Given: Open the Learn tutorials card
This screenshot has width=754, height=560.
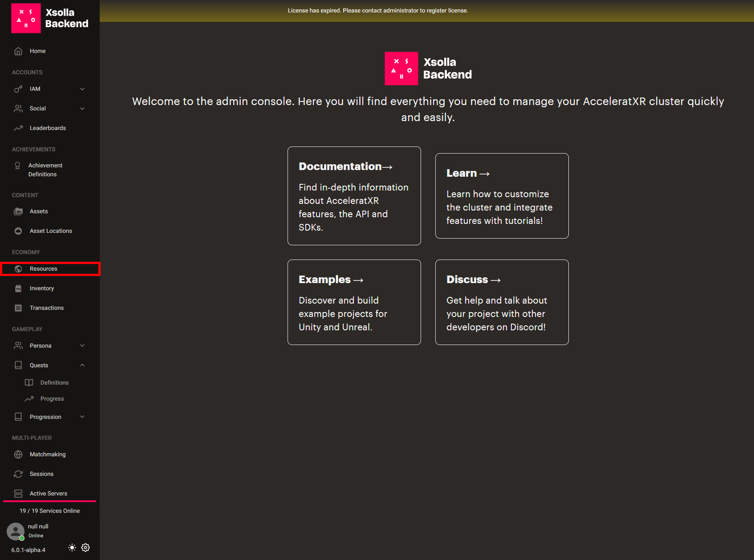Looking at the screenshot, I should pos(502,196).
